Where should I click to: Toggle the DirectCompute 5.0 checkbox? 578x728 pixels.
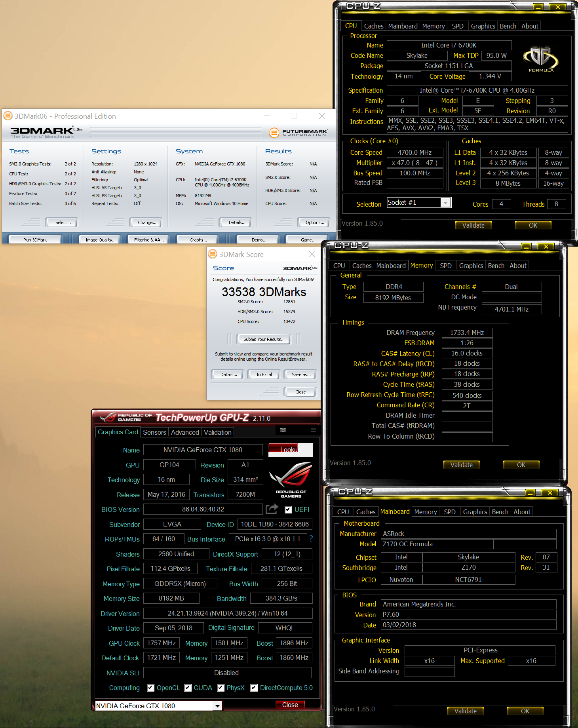[254, 688]
